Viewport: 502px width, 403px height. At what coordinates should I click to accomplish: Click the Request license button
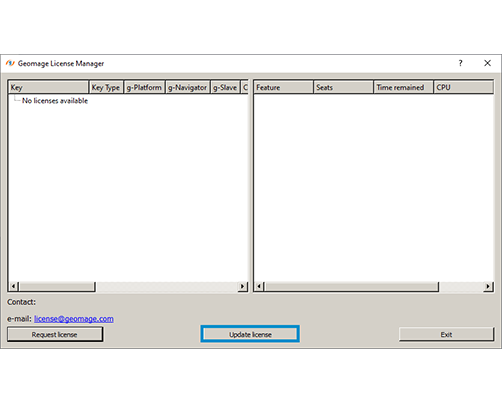(55, 334)
